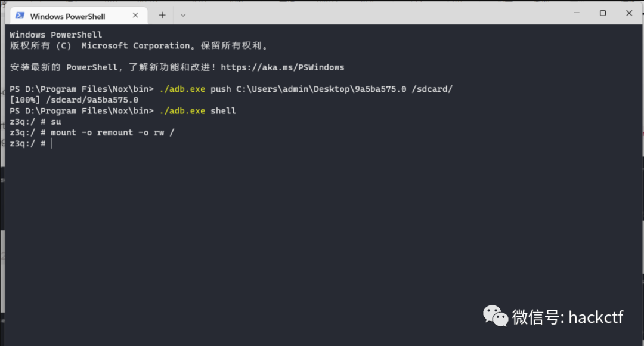Screen dimensions: 644x346
Task: Click the [100%] /sdcard output line
Action: tap(74, 100)
